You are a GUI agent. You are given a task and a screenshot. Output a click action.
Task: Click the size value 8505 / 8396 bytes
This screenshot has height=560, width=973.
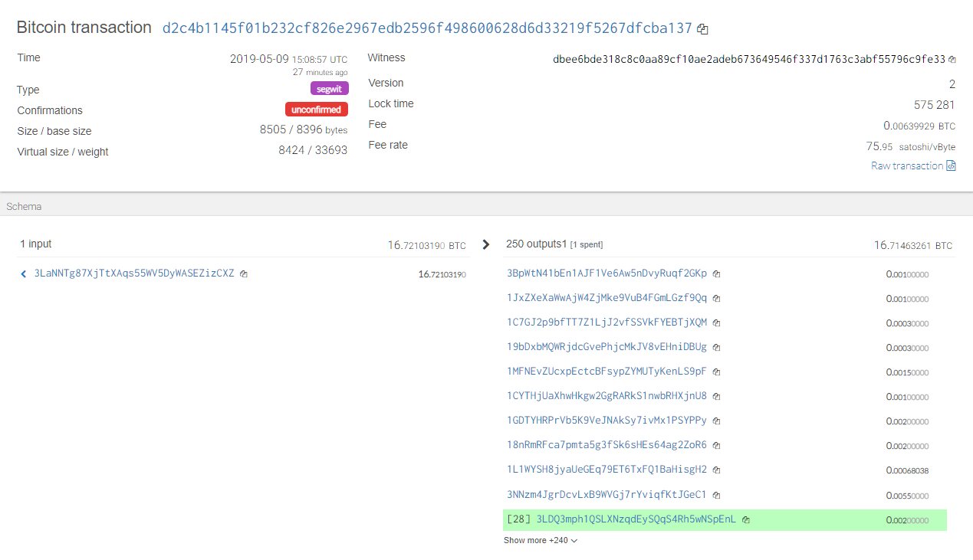304,130
